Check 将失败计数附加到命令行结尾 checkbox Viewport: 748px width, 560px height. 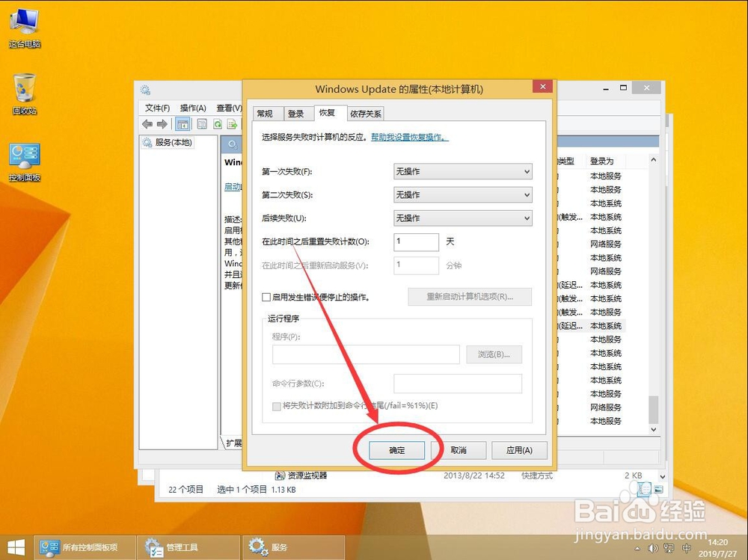click(x=276, y=406)
